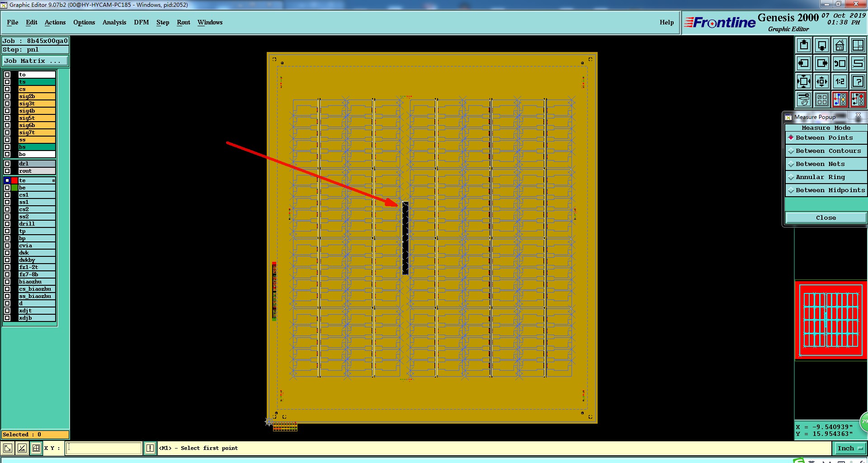Screen dimensions: 868x463
Task: Toggle the 'rout' layer checkbox
Action: 7,171
